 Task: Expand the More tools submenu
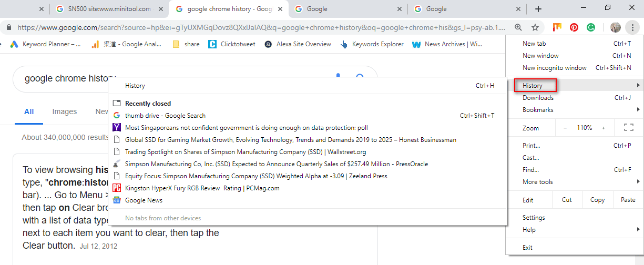coord(575,182)
